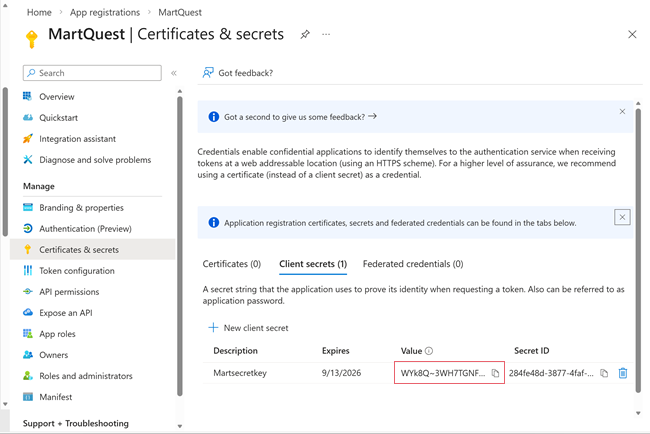This screenshot has height=434, width=650.
Task: Click the MartQuest breadcrumb link
Action: (180, 12)
